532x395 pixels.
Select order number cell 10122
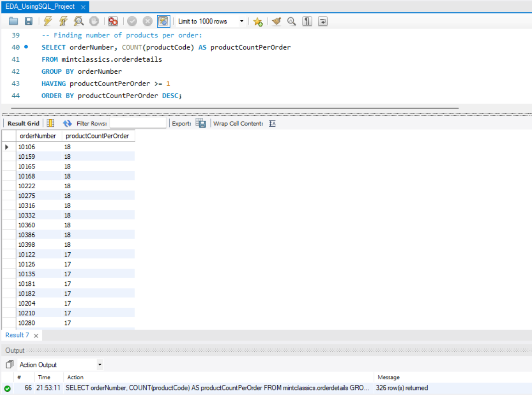point(39,255)
